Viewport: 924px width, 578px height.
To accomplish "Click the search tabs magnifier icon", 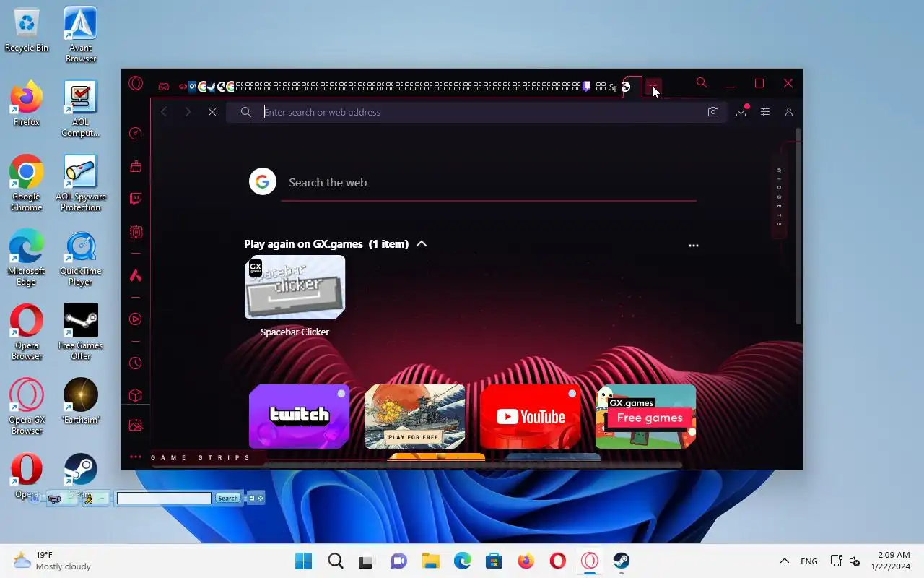I will click(x=702, y=83).
